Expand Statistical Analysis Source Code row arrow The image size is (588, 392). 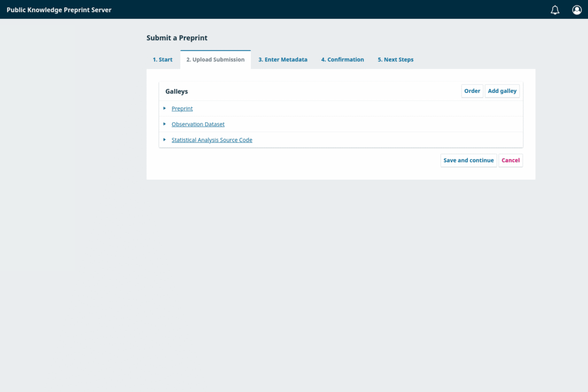[165, 139]
